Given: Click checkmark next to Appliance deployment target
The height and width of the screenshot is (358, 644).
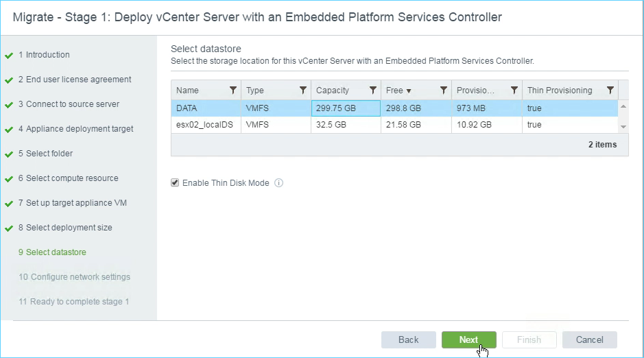Looking at the screenshot, I should pos(9,130).
